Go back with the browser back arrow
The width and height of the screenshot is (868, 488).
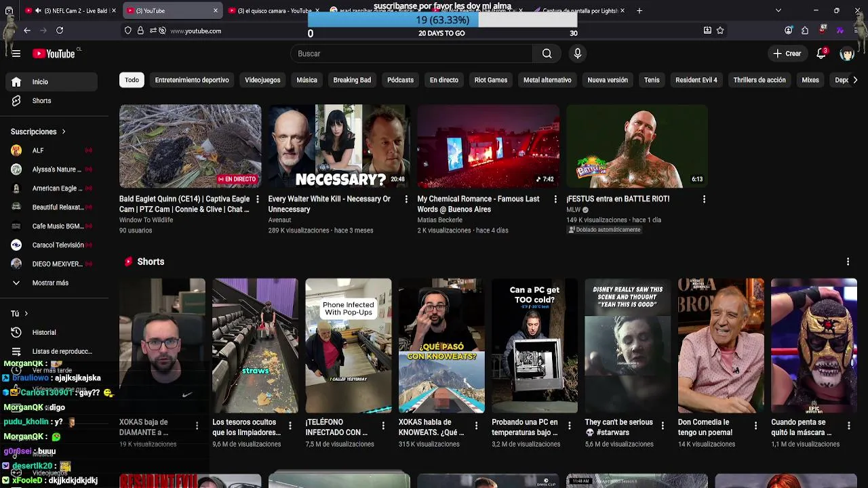(27, 30)
